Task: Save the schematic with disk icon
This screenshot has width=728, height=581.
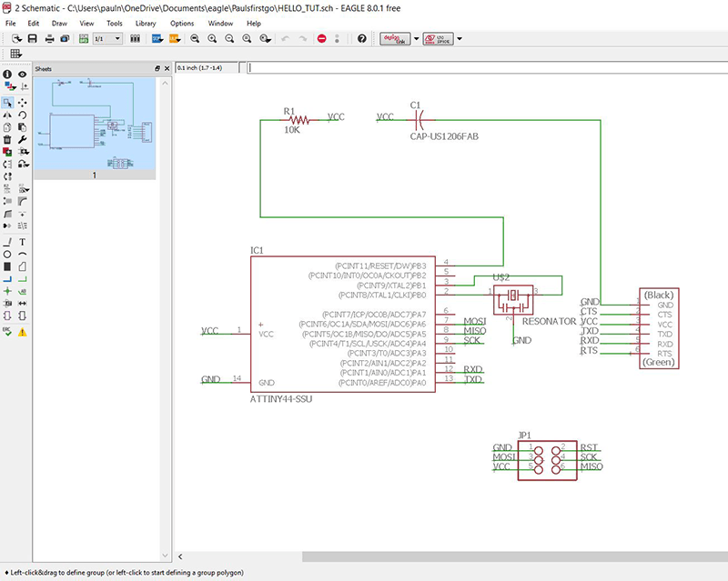Action: point(33,38)
